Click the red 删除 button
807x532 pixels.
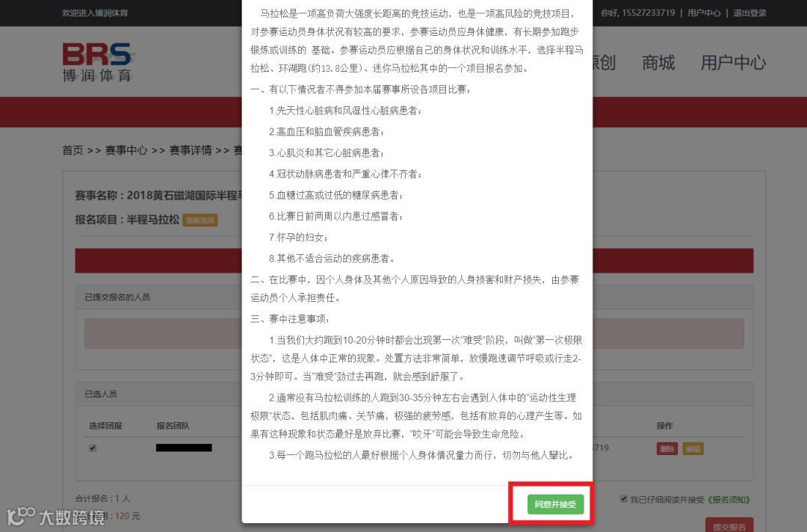(x=667, y=448)
